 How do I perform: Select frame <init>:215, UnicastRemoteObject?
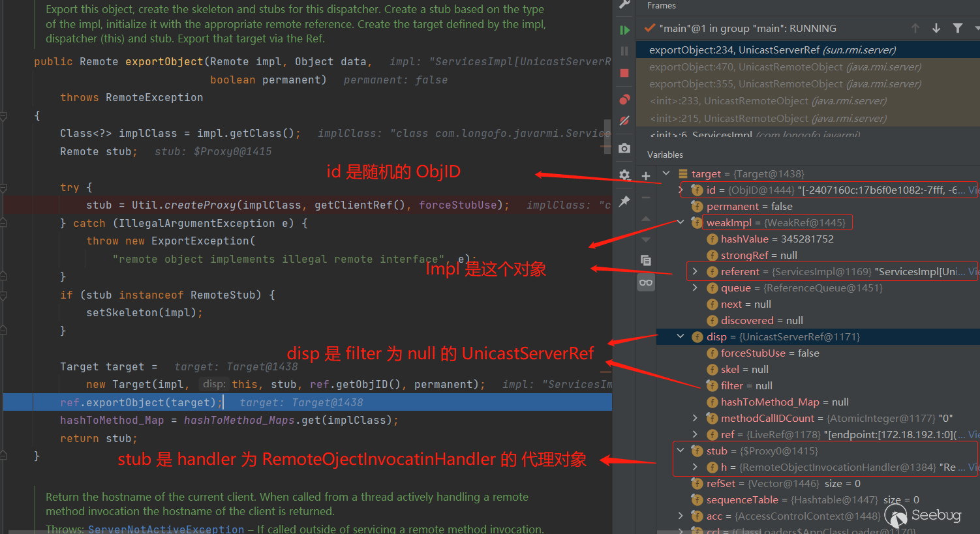pyautogui.click(x=808, y=118)
